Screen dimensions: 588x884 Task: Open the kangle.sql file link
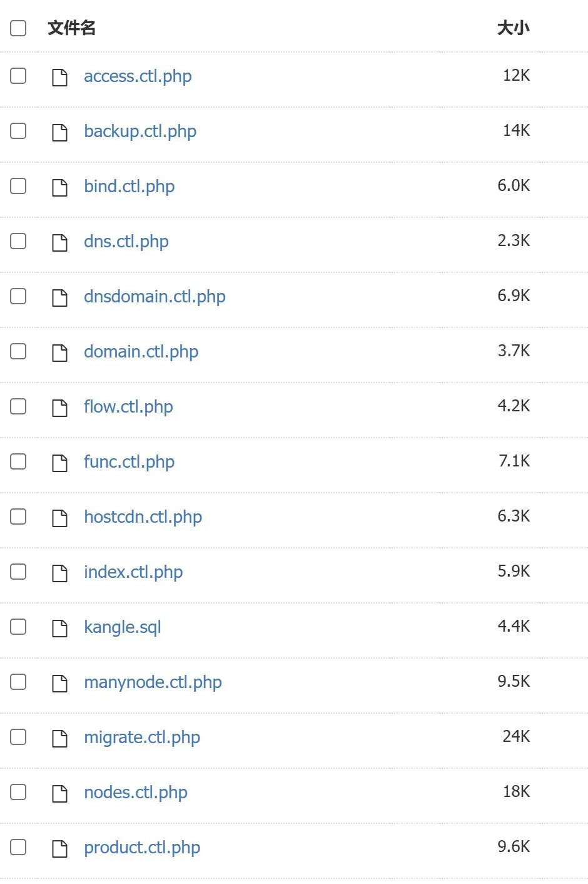pyautogui.click(x=123, y=627)
